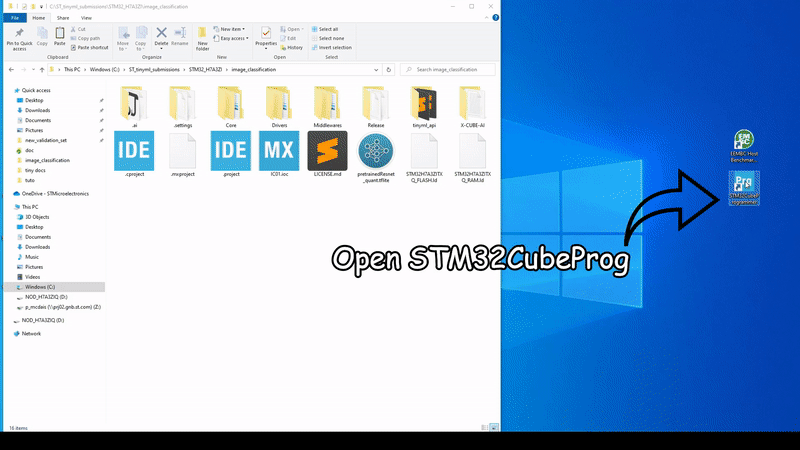The height and width of the screenshot is (450, 800).
Task: Select the Middlewares folder
Action: 328,107
